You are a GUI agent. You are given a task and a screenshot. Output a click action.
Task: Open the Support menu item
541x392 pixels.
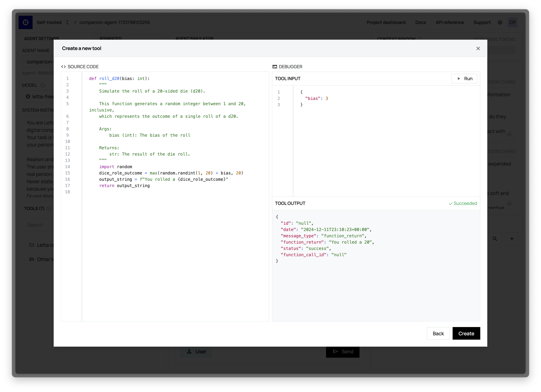pos(482,22)
